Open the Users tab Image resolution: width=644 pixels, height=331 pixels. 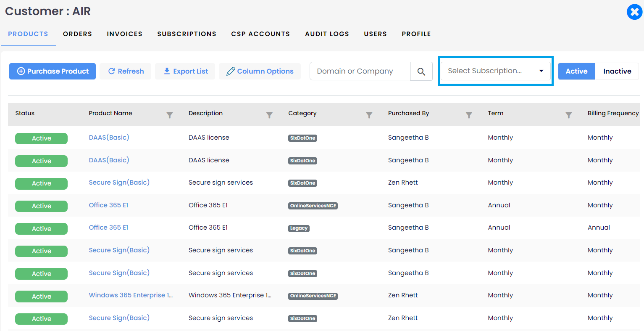click(x=376, y=34)
